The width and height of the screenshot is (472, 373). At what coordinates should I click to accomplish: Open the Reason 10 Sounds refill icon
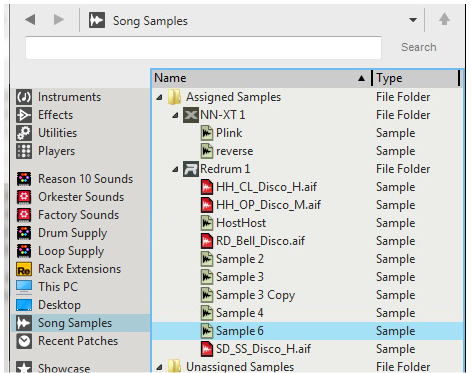point(24,179)
